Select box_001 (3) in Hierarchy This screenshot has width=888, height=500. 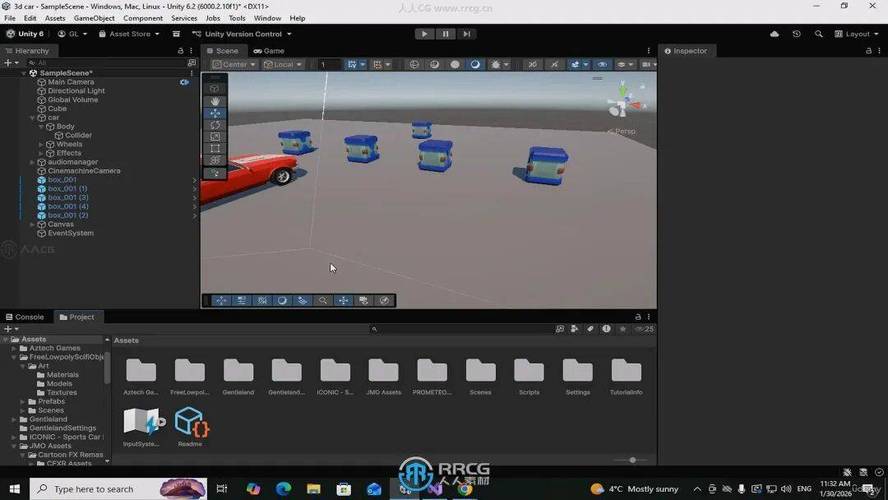[68, 198]
